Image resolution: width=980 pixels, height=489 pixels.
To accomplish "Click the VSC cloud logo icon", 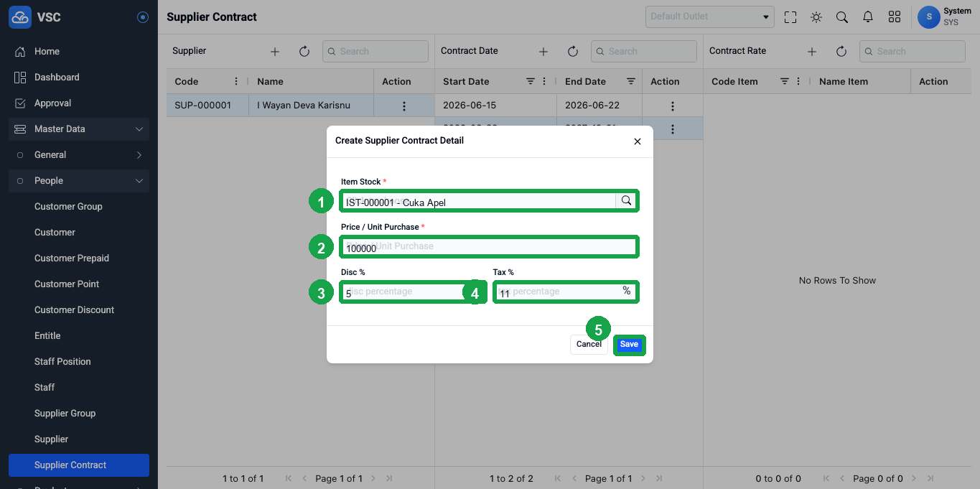I will tap(20, 17).
